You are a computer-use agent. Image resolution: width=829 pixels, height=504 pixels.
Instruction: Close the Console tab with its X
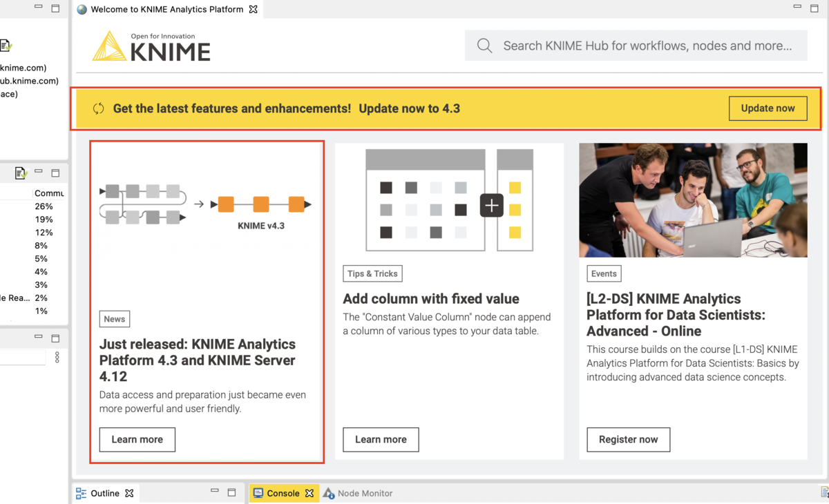tap(309, 493)
